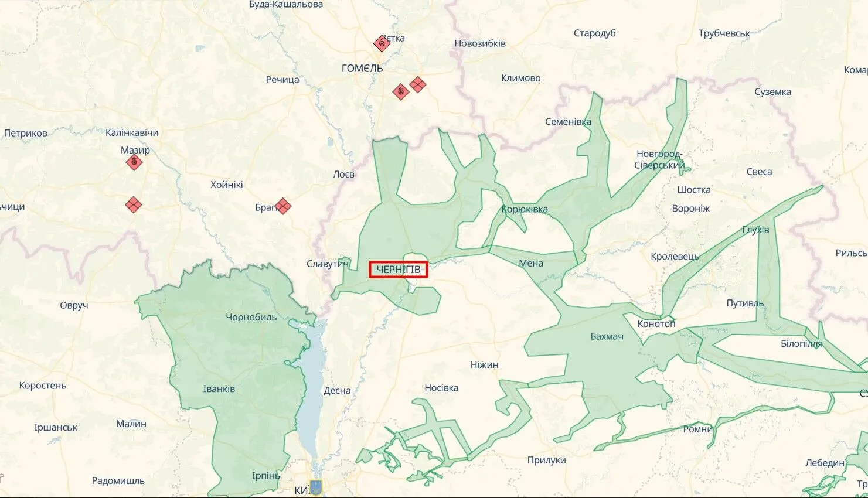Select the crossed red diamond south of Мазир
The image size is (868, 498).
134,204
